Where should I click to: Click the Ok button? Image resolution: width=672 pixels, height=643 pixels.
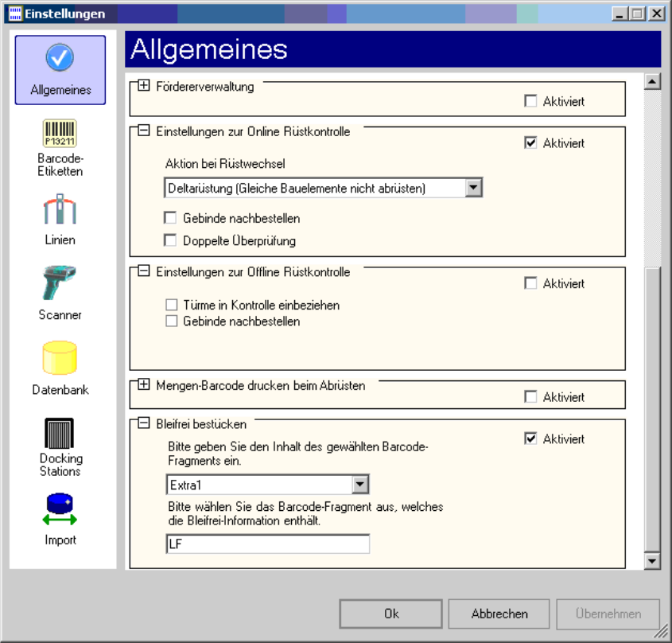390,614
